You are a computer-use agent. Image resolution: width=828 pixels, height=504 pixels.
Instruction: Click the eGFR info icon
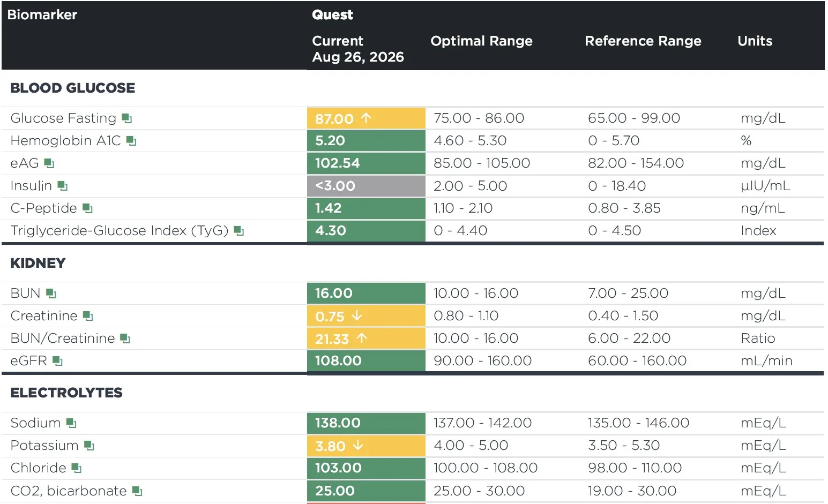click(58, 361)
